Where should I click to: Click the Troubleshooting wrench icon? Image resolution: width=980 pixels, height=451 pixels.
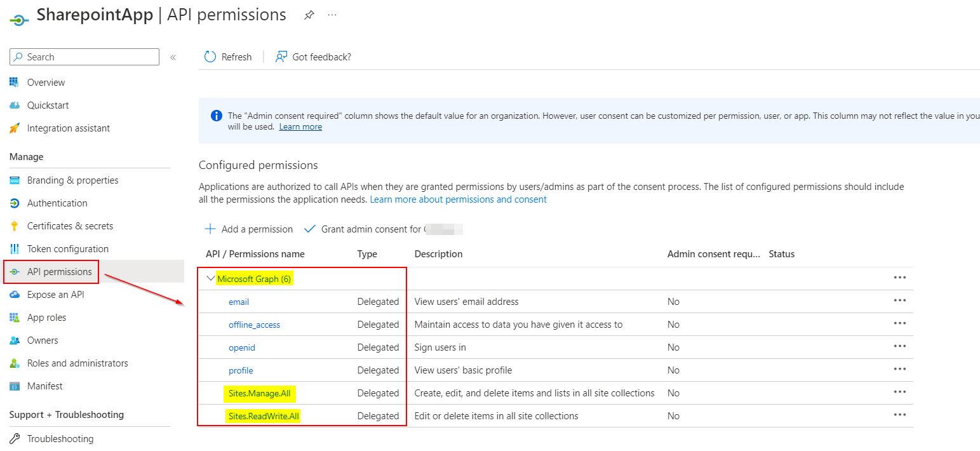pyautogui.click(x=15, y=439)
